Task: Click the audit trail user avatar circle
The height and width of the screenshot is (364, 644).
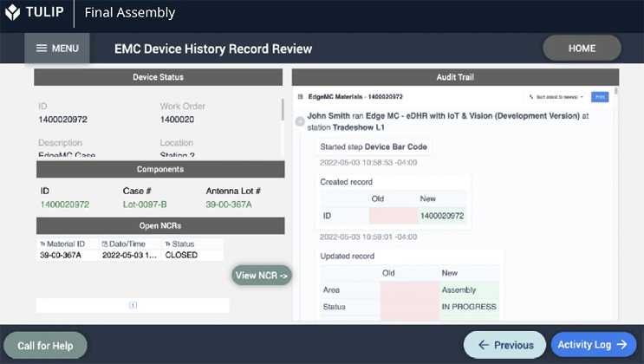Action: coord(299,120)
